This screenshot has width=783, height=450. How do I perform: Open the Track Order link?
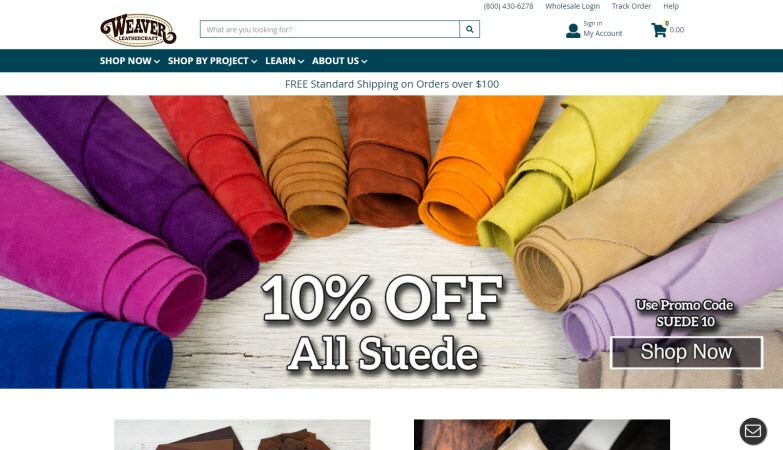[x=631, y=6]
